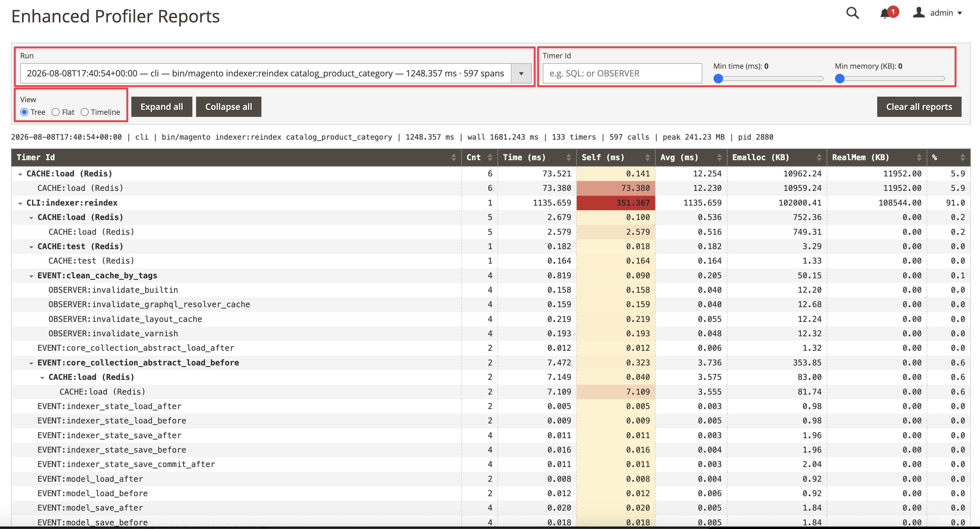Select the Tree view radio button
The image size is (980, 529).
point(24,112)
